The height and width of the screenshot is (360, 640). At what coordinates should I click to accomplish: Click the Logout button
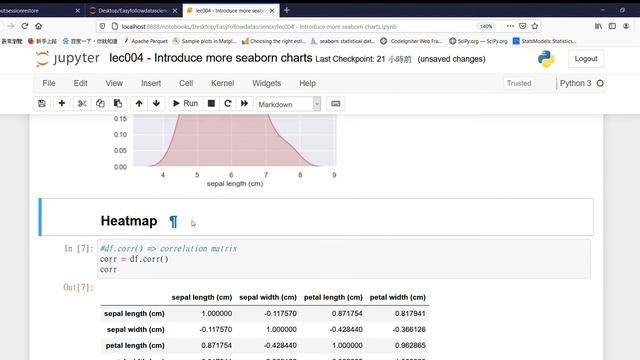pyautogui.click(x=586, y=59)
